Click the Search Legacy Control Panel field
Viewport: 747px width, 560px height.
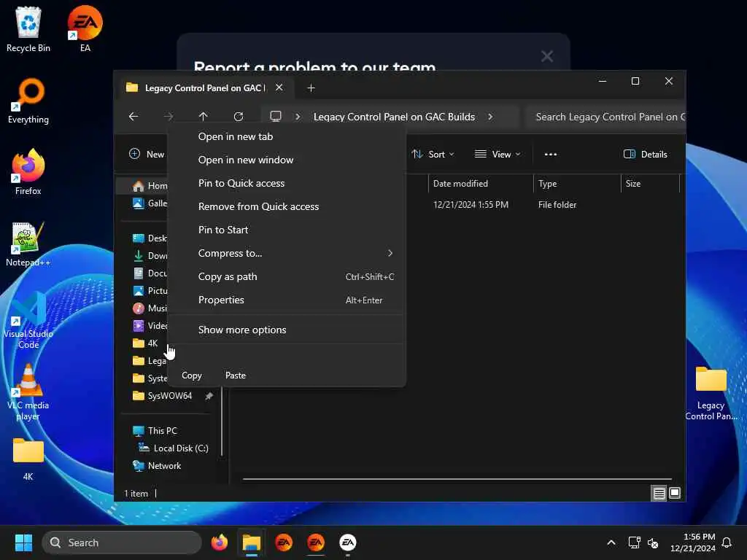pos(606,117)
